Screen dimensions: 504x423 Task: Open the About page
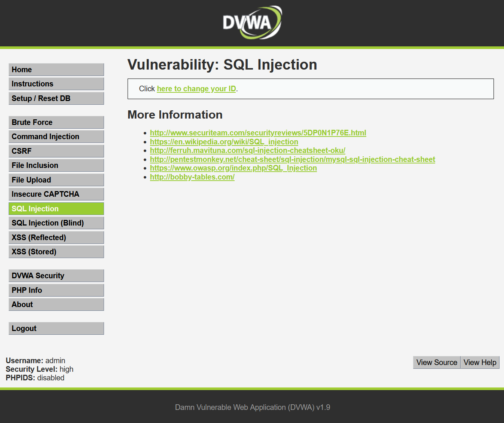tap(56, 304)
